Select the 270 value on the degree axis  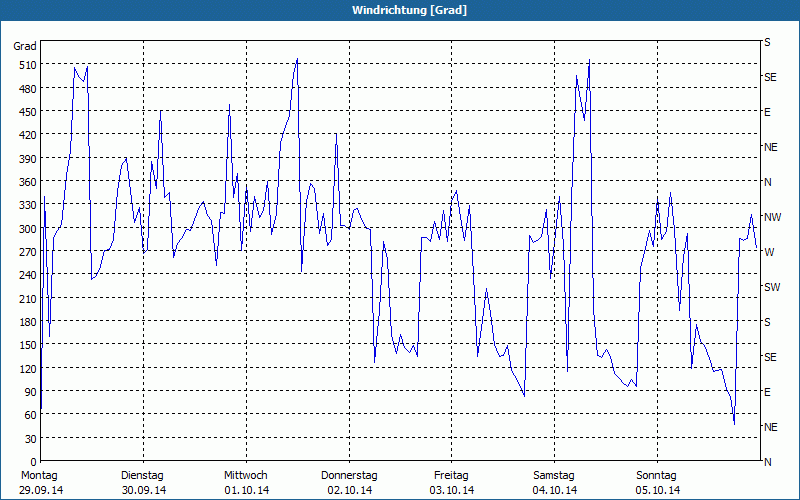[x=28, y=252]
